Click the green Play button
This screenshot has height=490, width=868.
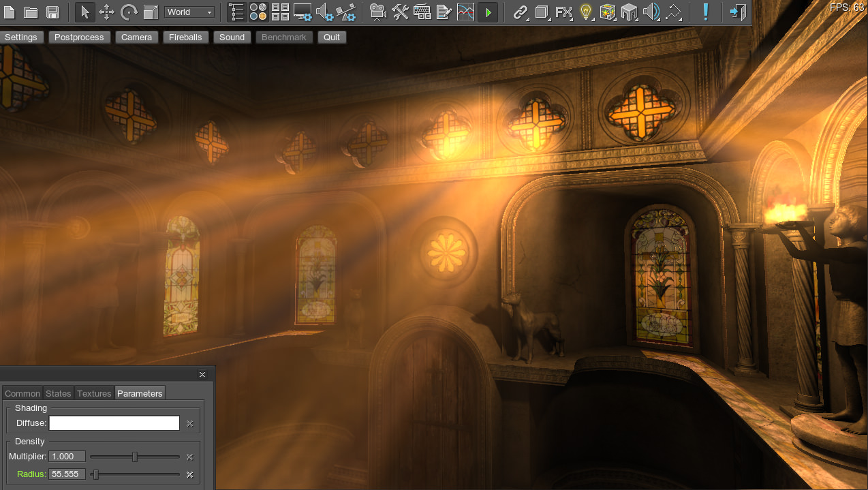pos(488,12)
